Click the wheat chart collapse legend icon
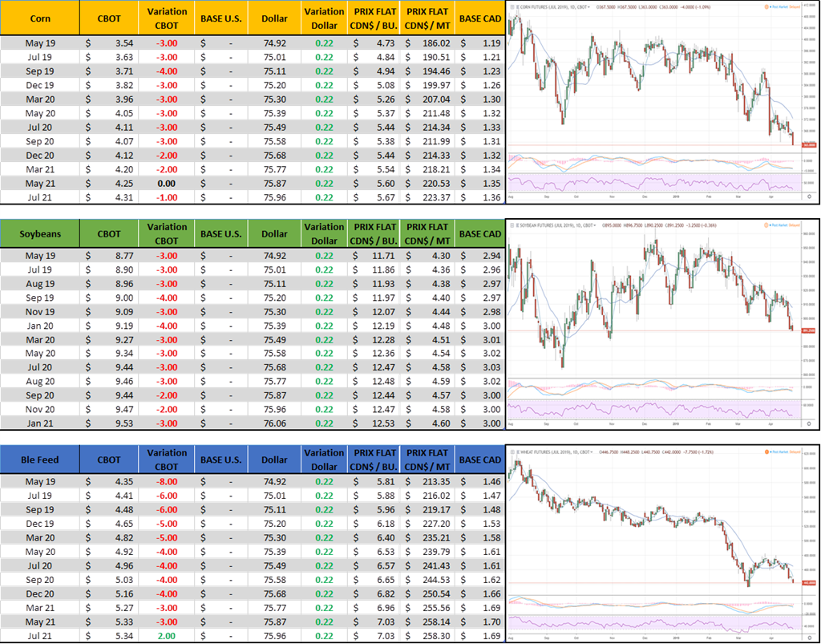 tap(512, 453)
